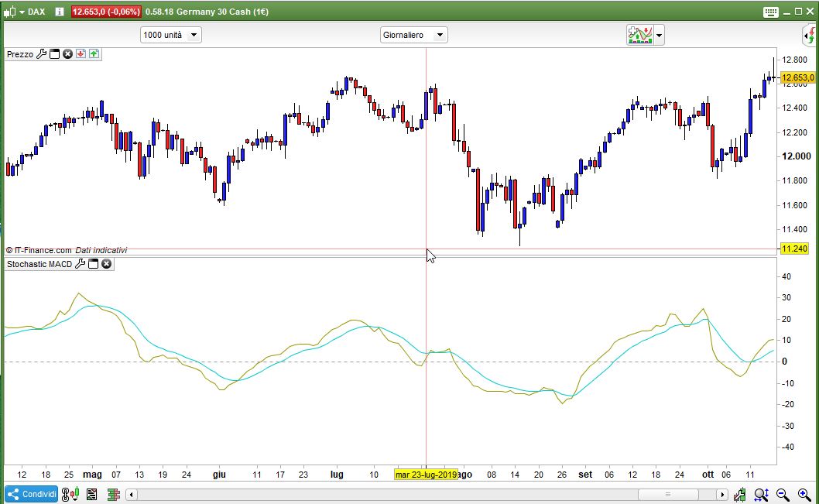Screen dimensions: 819x504
Task: Click the yellow 11.240 cursor price label
Action: (x=794, y=249)
